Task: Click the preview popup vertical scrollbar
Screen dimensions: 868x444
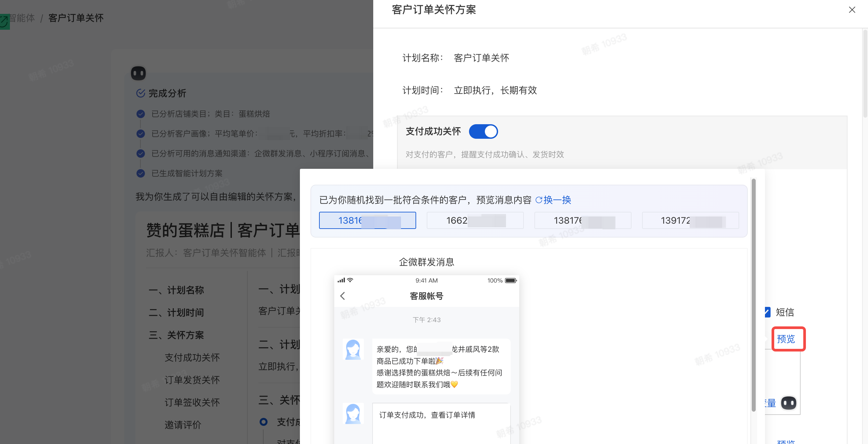Action: [753, 295]
